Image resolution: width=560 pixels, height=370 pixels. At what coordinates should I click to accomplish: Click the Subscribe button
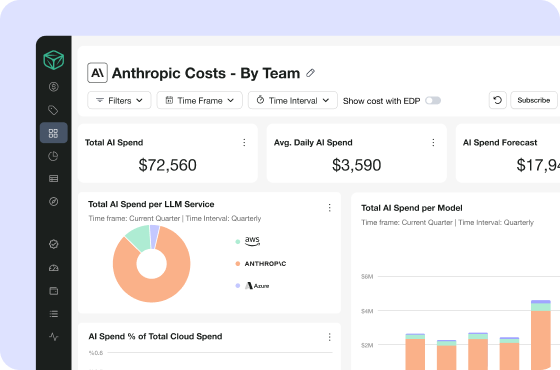click(x=534, y=100)
